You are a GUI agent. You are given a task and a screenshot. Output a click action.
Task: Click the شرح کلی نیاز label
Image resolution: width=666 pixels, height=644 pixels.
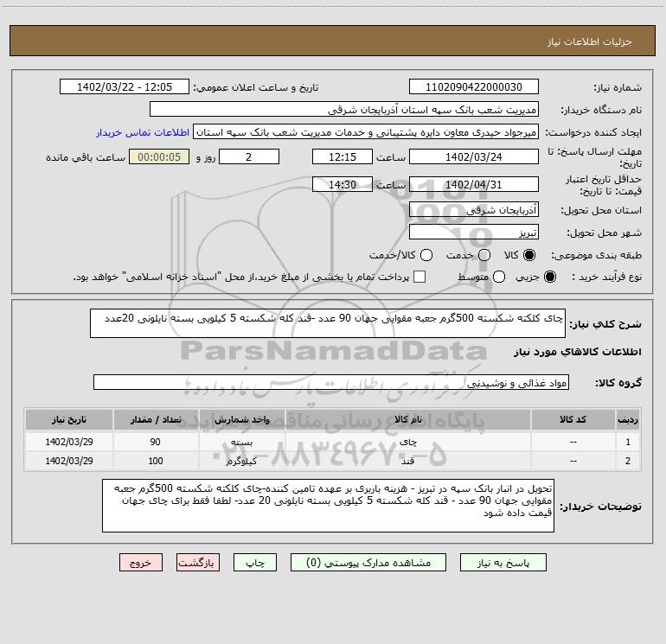605,324
